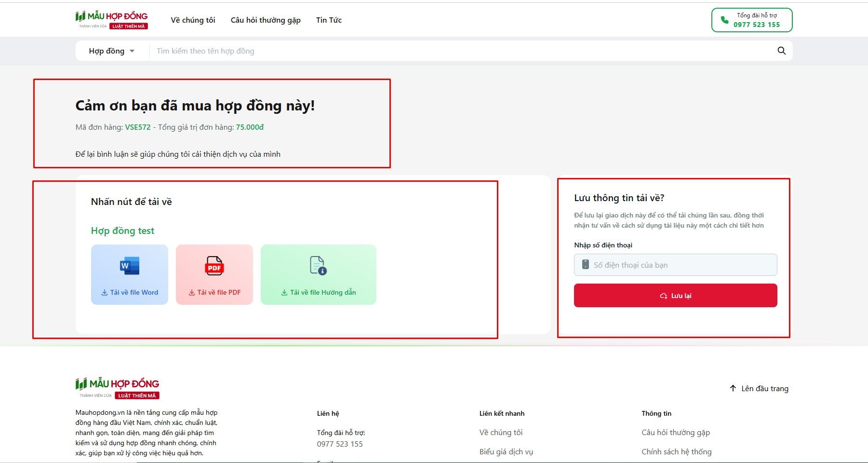
Task: Click the Hướng dẫn document icon
Action: point(318,266)
